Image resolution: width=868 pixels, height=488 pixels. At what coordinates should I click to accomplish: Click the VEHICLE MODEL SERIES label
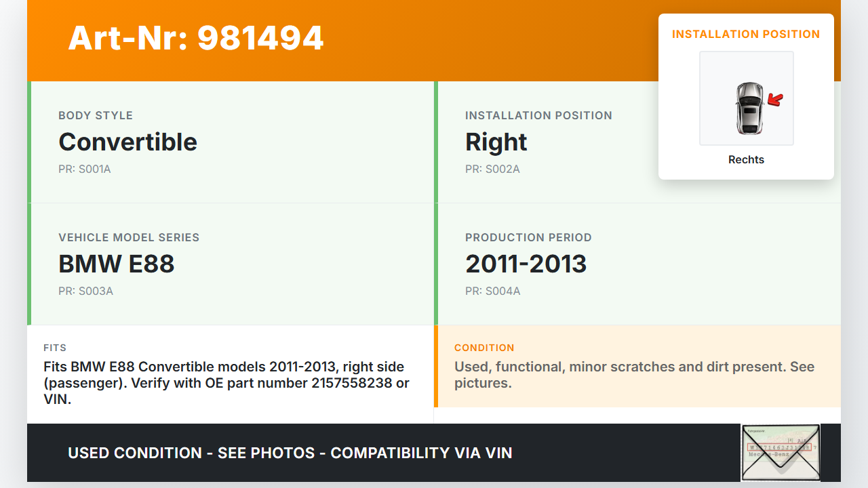click(129, 238)
